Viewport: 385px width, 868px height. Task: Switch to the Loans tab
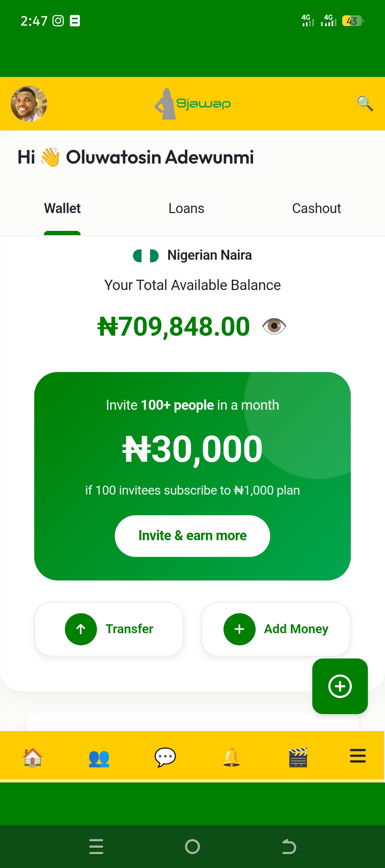click(x=186, y=208)
